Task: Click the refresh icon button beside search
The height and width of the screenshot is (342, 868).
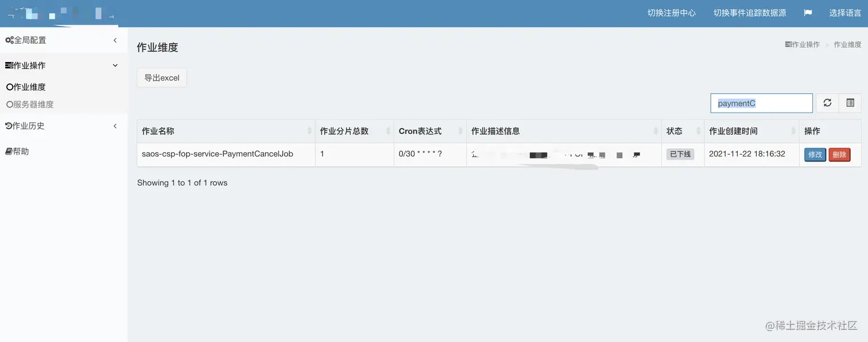Action: (827, 103)
